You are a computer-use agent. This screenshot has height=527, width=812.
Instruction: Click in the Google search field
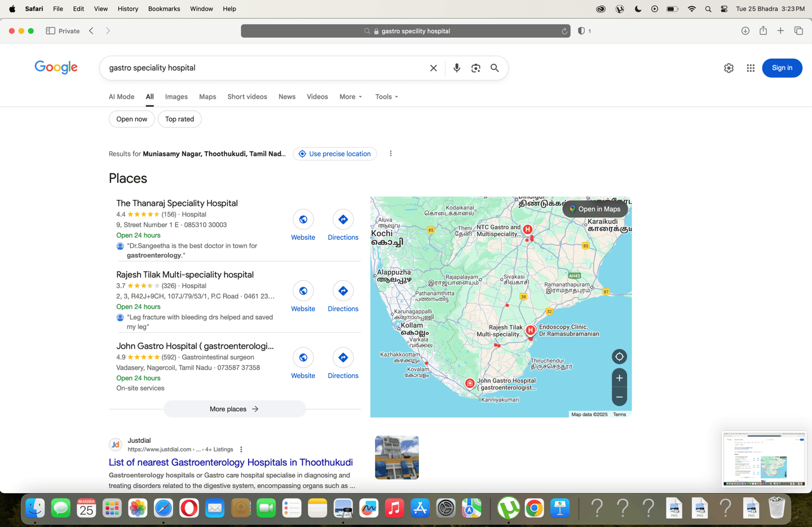point(265,68)
